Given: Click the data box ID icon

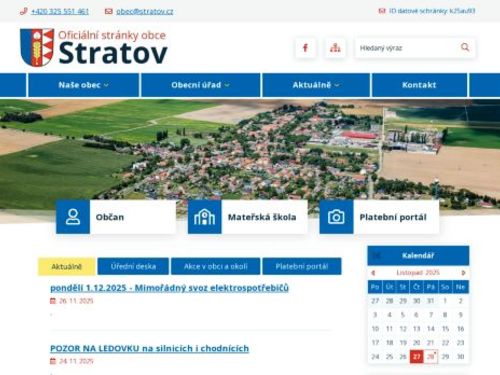Looking at the screenshot, I should 382,11.
